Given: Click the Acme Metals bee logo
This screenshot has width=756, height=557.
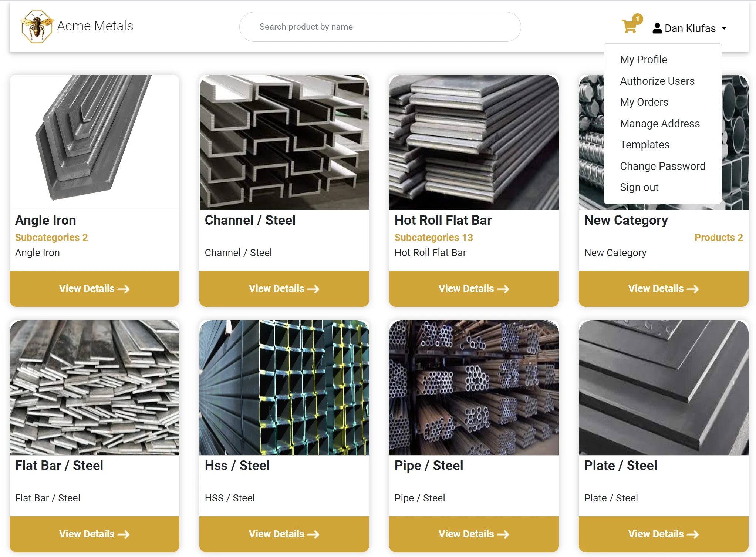Looking at the screenshot, I should pyautogui.click(x=36, y=27).
